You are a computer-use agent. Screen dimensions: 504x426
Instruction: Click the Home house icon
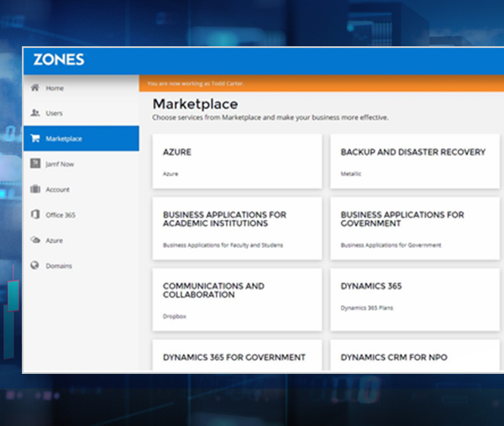(34, 87)
